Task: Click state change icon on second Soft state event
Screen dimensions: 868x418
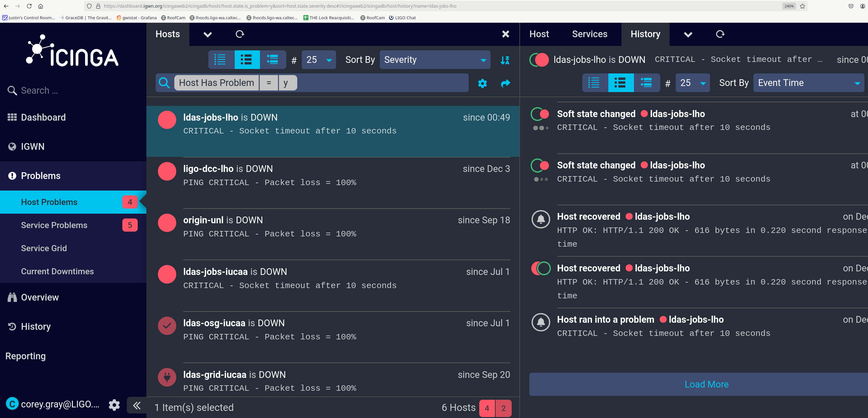Action: (x=540, y=166)
